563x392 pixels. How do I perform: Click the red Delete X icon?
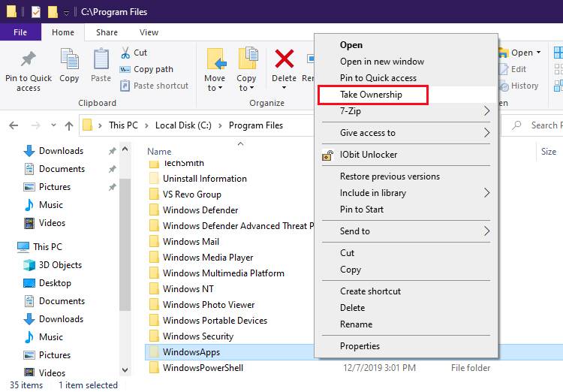(284, 59)
